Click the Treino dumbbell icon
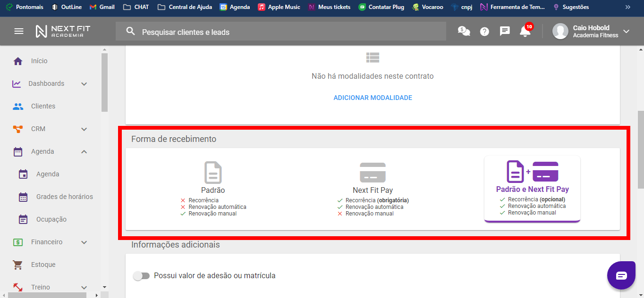 (x=18, y=287)
